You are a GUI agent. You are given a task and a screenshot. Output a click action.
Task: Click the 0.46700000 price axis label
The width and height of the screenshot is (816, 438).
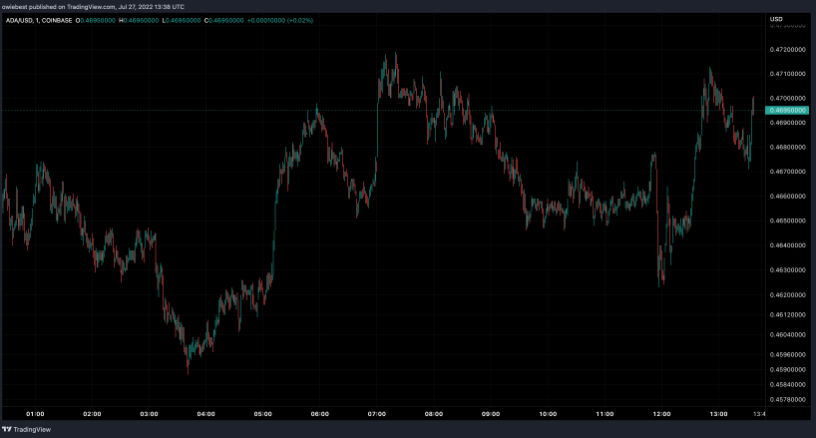tap(787, 171)
